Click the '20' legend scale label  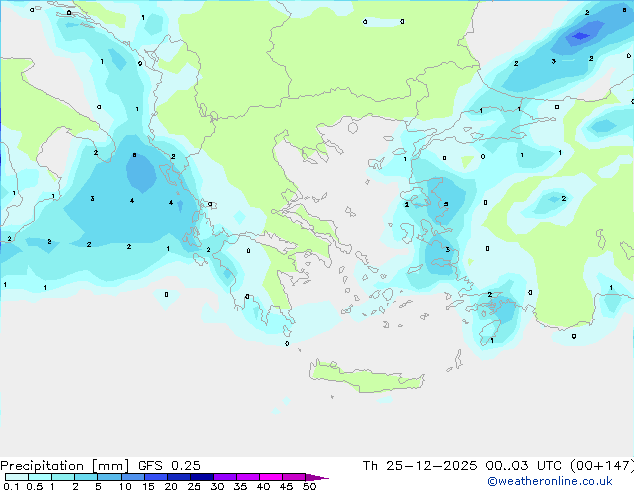pos(171,486)
